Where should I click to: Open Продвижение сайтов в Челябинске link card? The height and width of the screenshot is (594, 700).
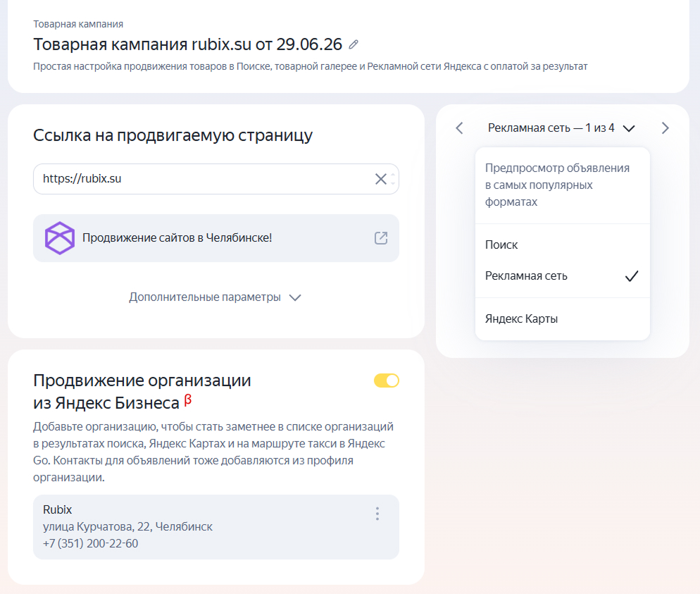click(216, 238)
